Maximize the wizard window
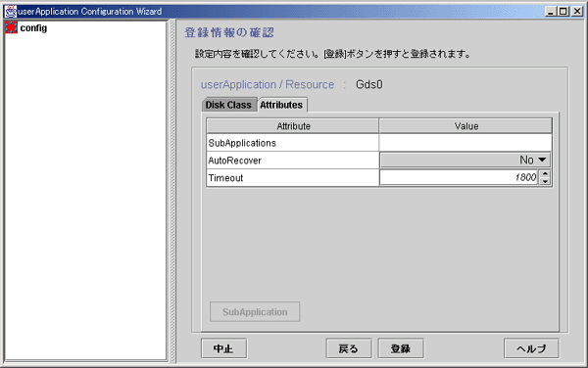The height and width of the screenshot is (368, 588). [563, 12]
